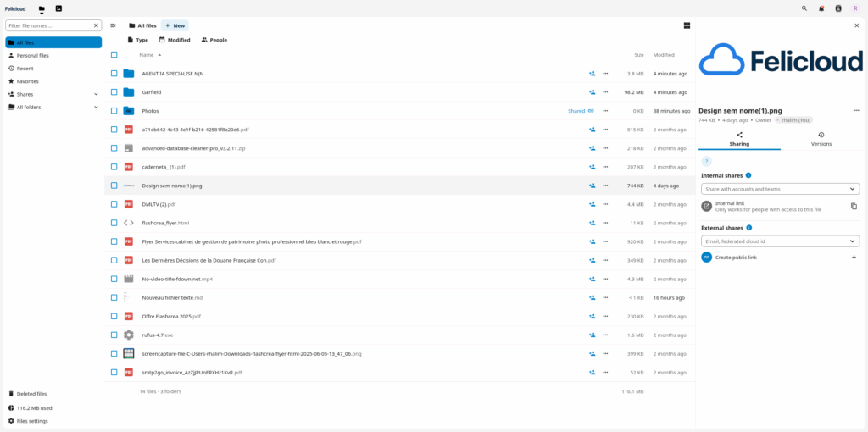Open actions menu for AGENT IA SPECIALISE N(N
Viewport: 868px width, 432px height.
[605, 74]
